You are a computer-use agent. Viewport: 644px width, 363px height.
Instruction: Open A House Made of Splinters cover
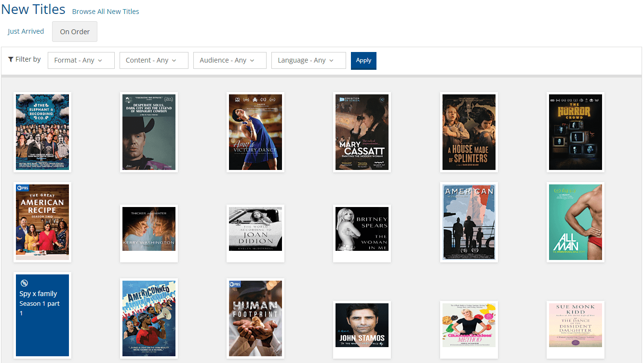tap(469, 132)
